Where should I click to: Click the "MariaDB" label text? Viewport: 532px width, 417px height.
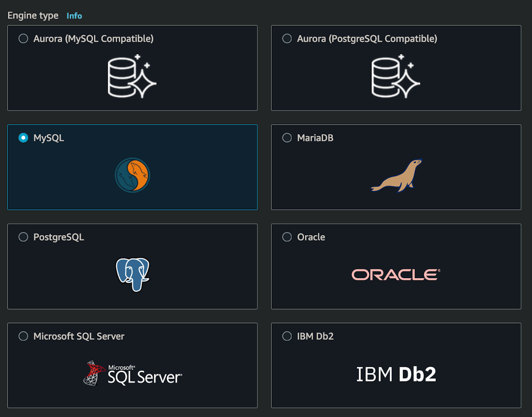(315, 138)
